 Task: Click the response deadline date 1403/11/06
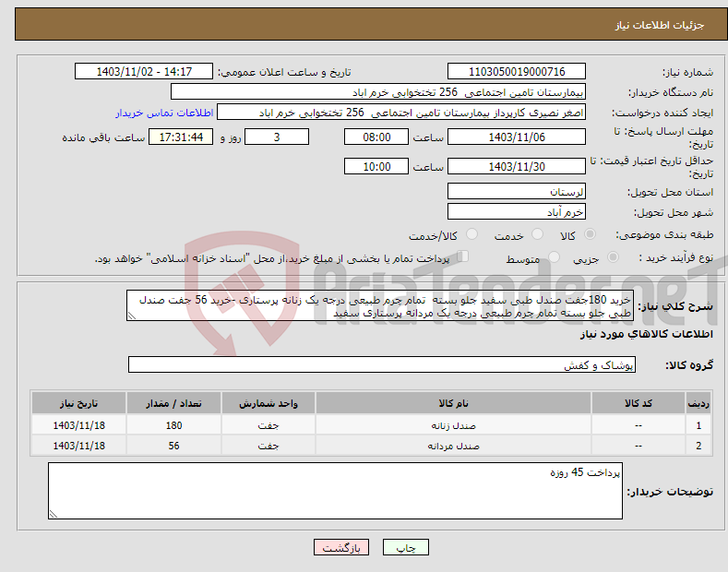point(517,137)
